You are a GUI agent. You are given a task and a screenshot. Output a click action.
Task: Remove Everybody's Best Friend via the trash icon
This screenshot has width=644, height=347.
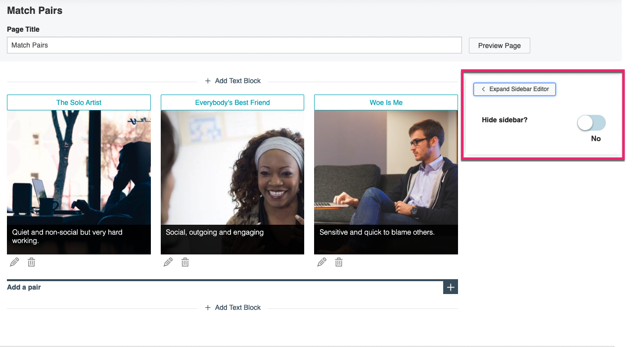185,262
